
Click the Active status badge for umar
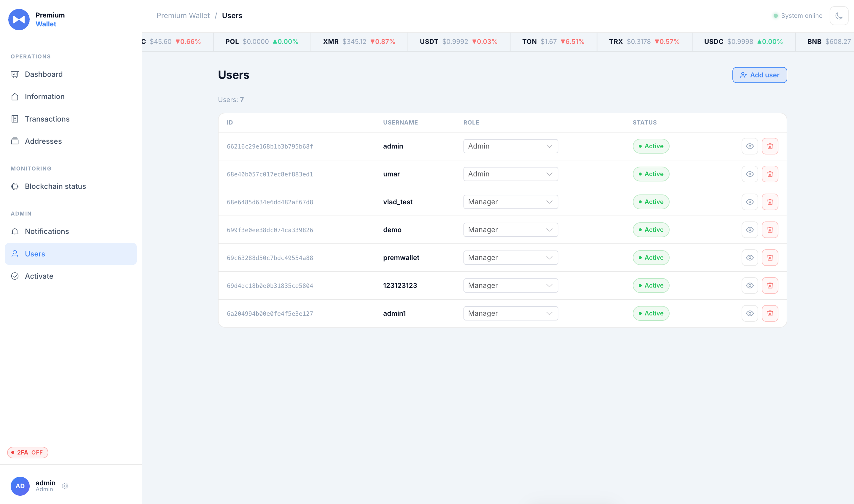point(651,174)
